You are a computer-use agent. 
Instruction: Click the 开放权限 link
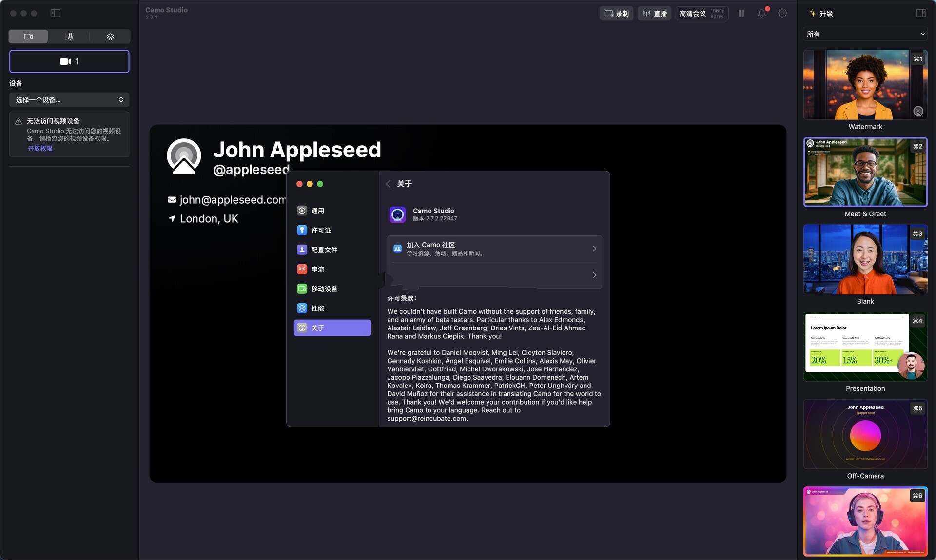coord(40,148)
